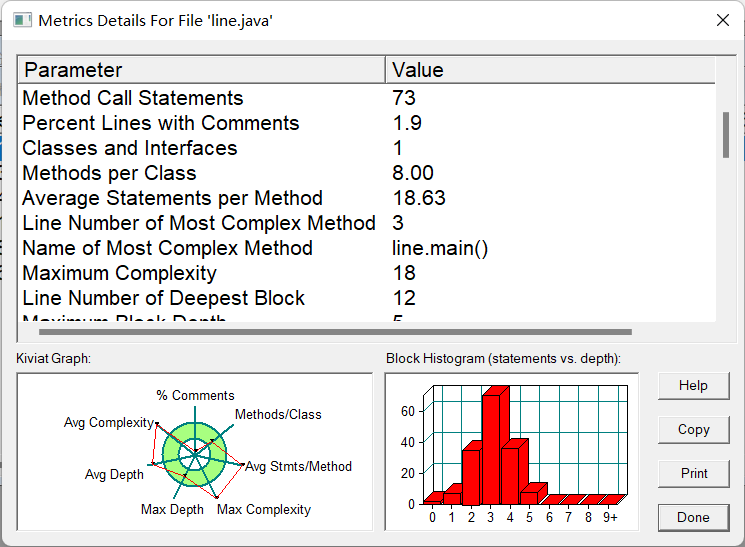Click the histogram bar for depth 1
The image size is (745, 547).
(452, 499)
